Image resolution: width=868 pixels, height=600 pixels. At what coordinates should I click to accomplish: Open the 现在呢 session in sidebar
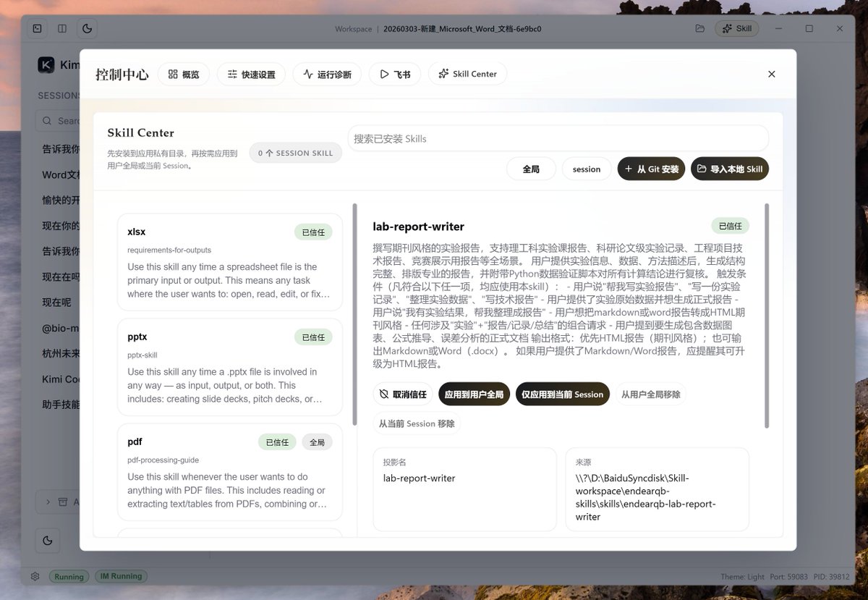[58, 303]
